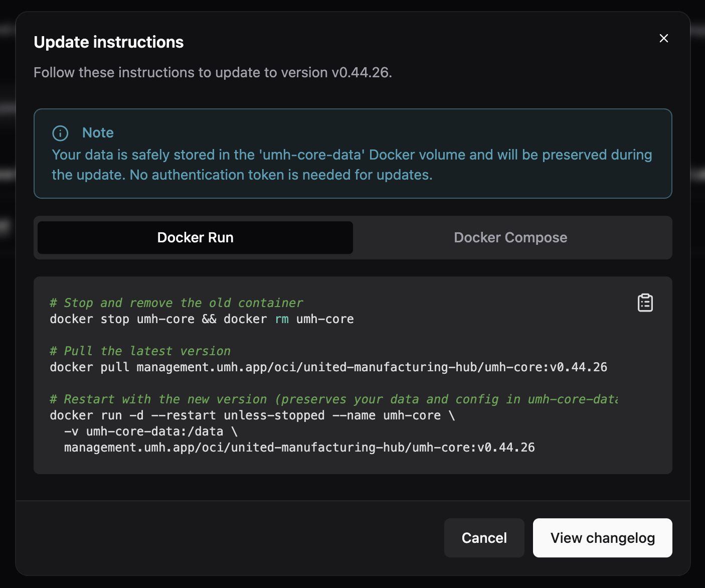
Task: Click the 'Your data is safely stored' note text
Action: pos(352,165)
